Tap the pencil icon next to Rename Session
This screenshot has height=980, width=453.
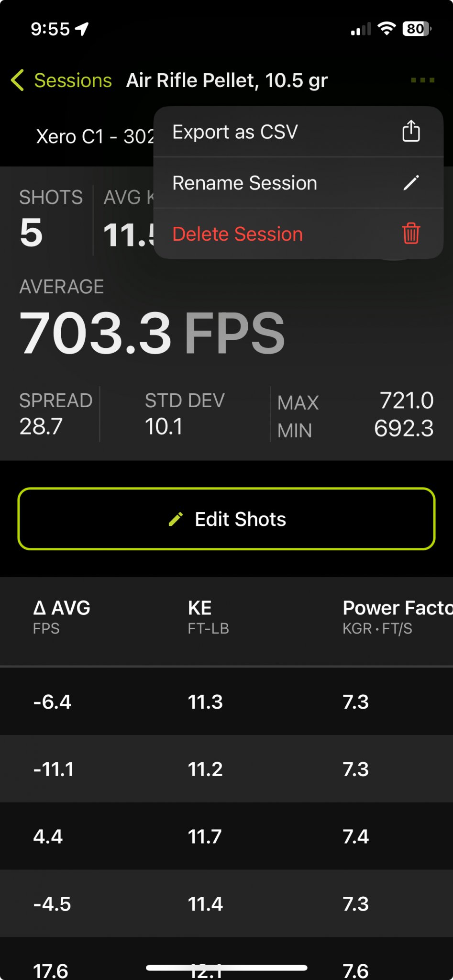coord(411,183)
